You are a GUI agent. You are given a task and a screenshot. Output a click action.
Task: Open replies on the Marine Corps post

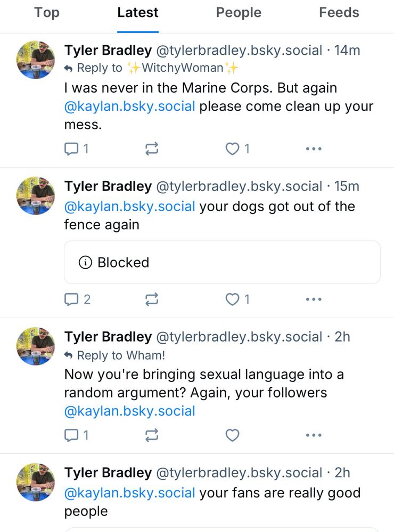(x=77, y=148)
